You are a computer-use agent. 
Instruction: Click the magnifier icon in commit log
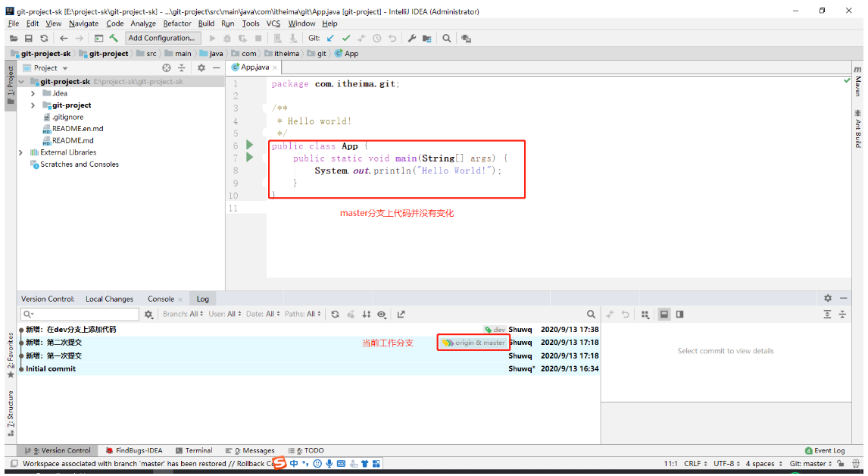coord(591,315)
